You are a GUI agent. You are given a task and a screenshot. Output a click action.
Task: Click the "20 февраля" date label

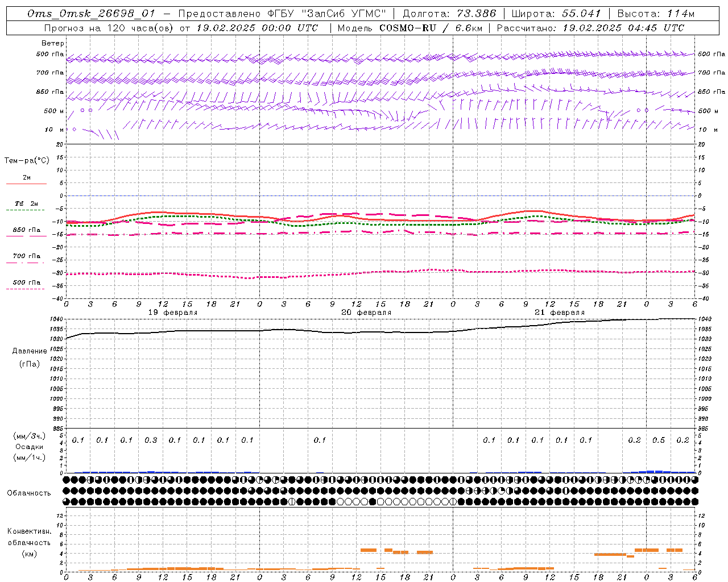point(366,313)
